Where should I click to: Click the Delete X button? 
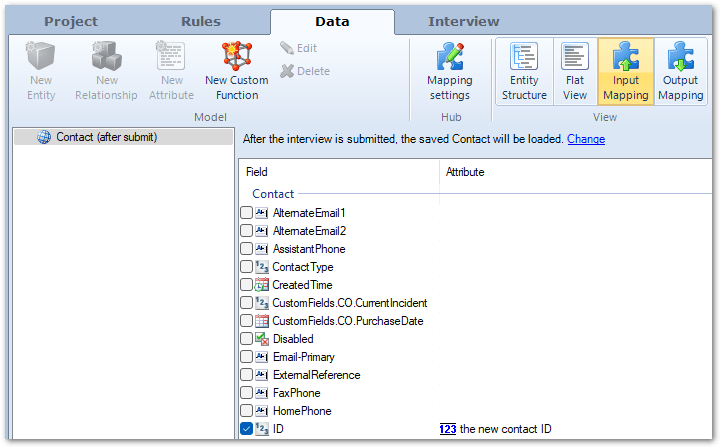point(305,71)
